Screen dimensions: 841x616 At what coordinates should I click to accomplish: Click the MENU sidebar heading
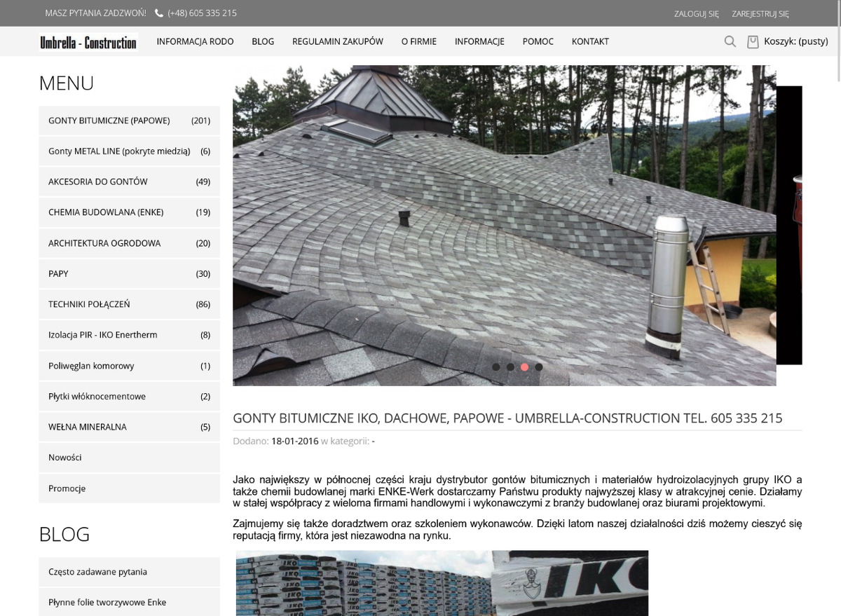67,83
